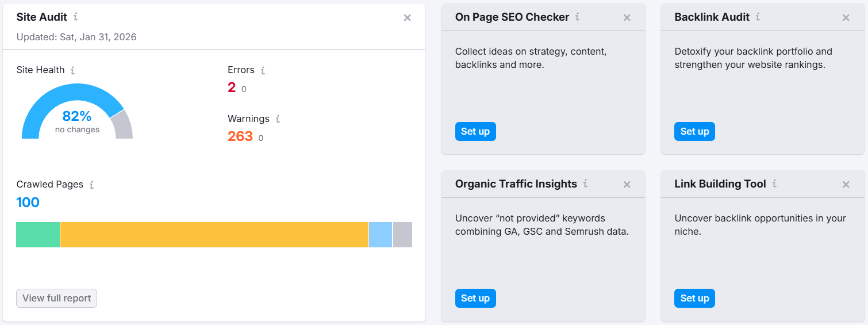Dismiss the On Page SEO Checker card
Screen dimensions: 868x325
tap(627, 18)
